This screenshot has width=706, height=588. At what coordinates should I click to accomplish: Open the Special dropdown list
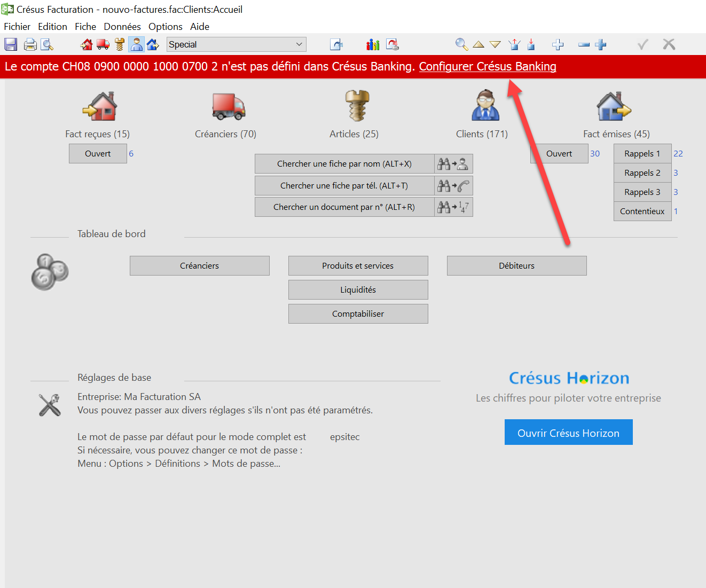pos(237,44)
